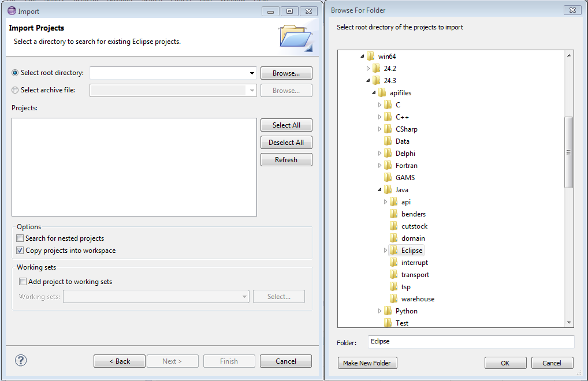Click the Make New Folder button

(367, 363)
